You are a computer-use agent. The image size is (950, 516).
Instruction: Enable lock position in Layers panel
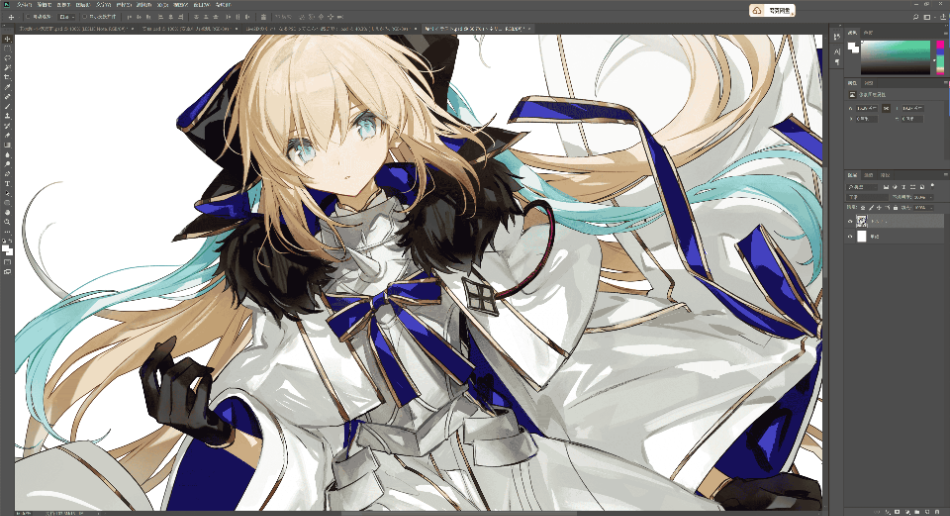coord(880,207)
